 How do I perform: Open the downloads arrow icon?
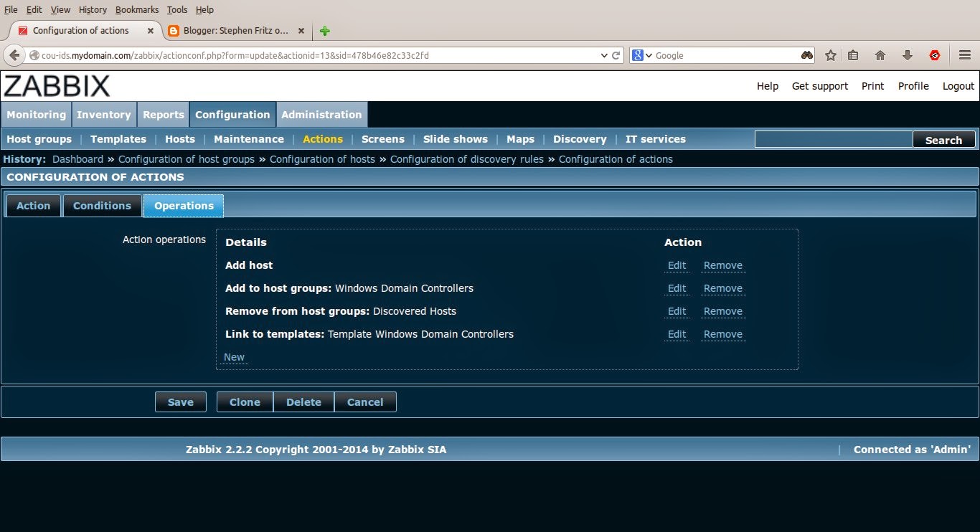click(908, 55)
